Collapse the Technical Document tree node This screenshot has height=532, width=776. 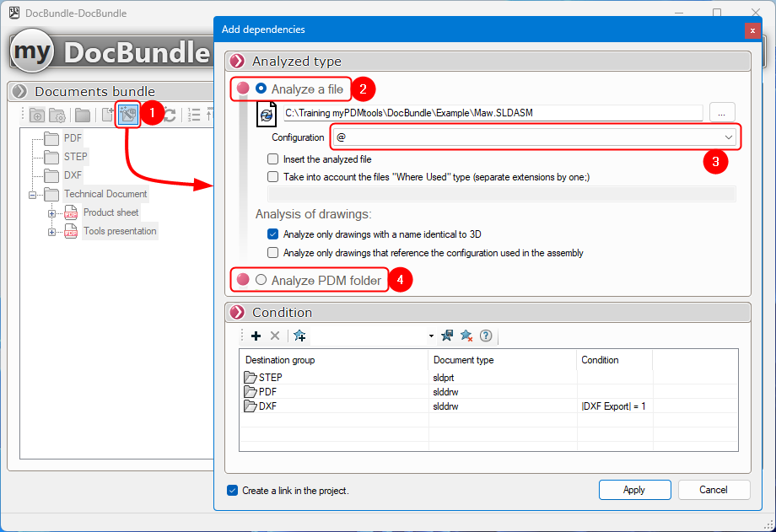click(31, 194)
